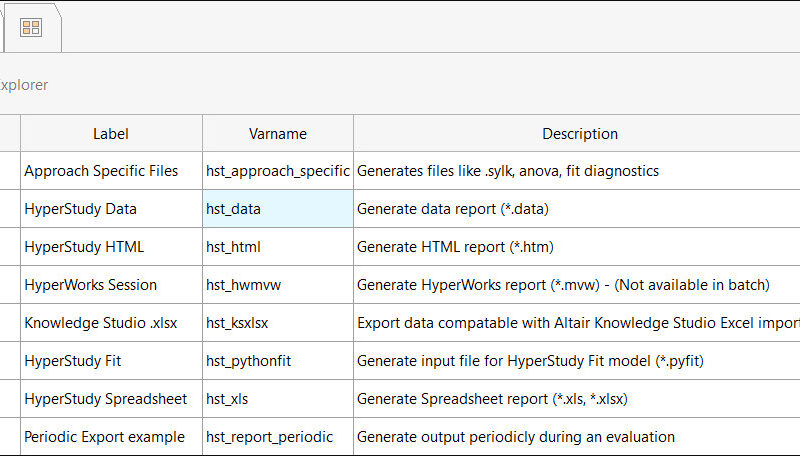Select the Generate data report description cell

[577, 209]
